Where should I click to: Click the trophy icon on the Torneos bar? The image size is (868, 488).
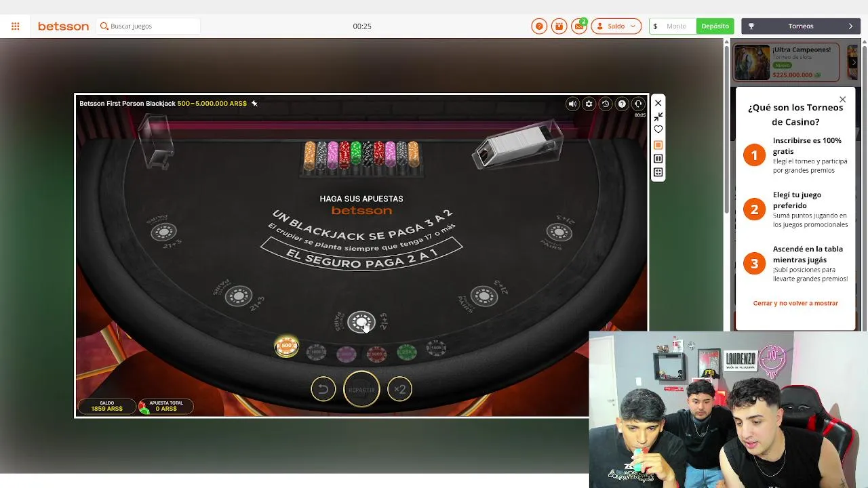click(x=751, y=26)
